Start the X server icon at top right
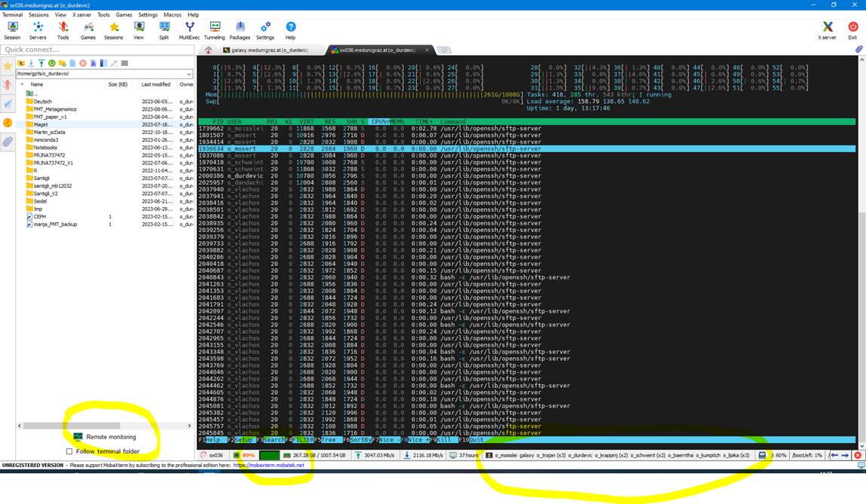The width and height of the screenshot is (866, 504). [x=827, y=29]
